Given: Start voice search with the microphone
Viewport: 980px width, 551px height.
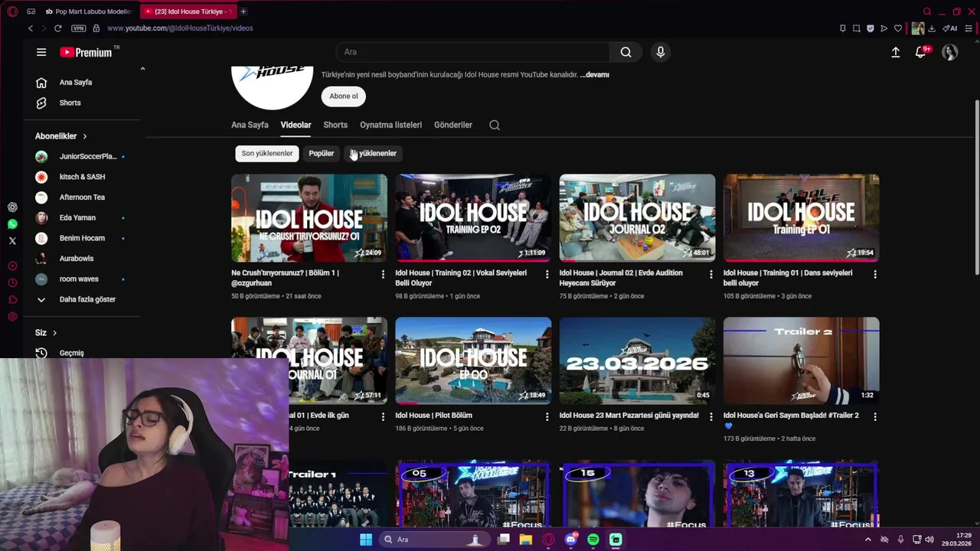Looking at the screenshot, I should 660,52.
